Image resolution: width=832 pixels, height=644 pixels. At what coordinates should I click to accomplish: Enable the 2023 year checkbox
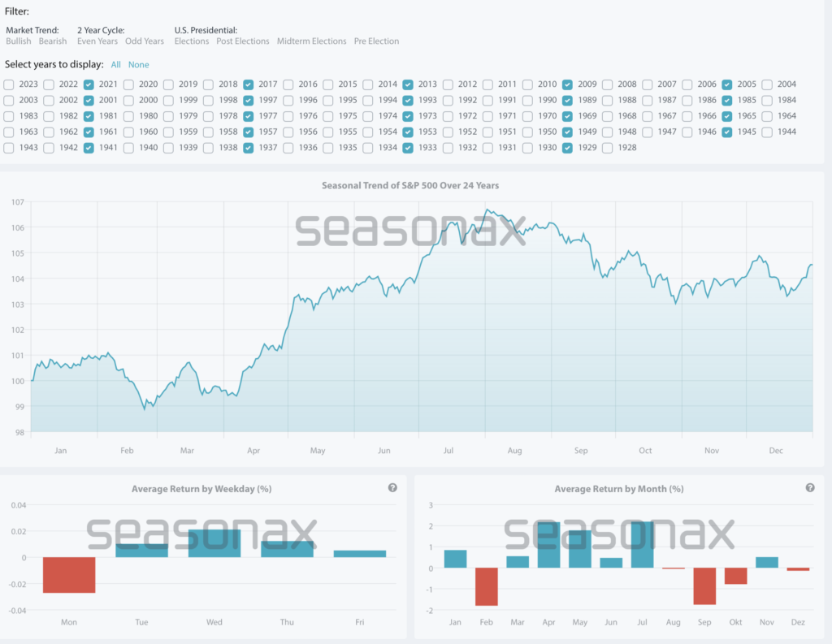tap(8, 84)
